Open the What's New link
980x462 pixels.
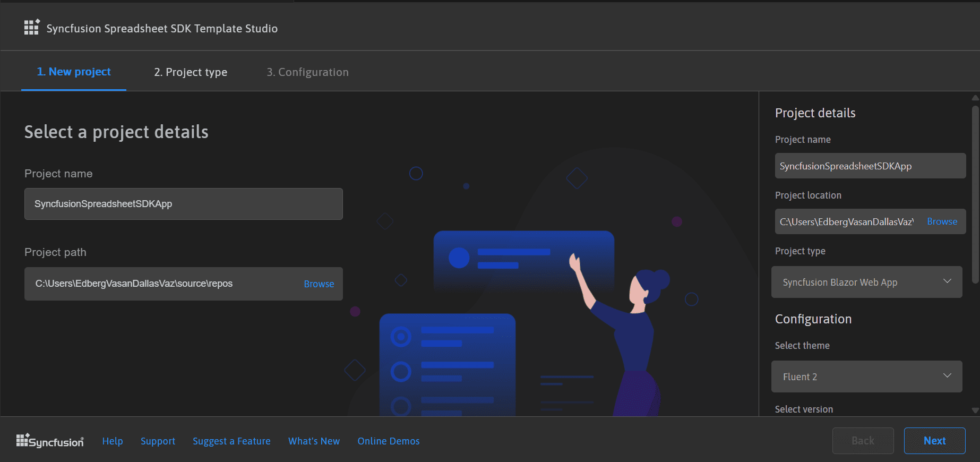(x=314, y=441)
